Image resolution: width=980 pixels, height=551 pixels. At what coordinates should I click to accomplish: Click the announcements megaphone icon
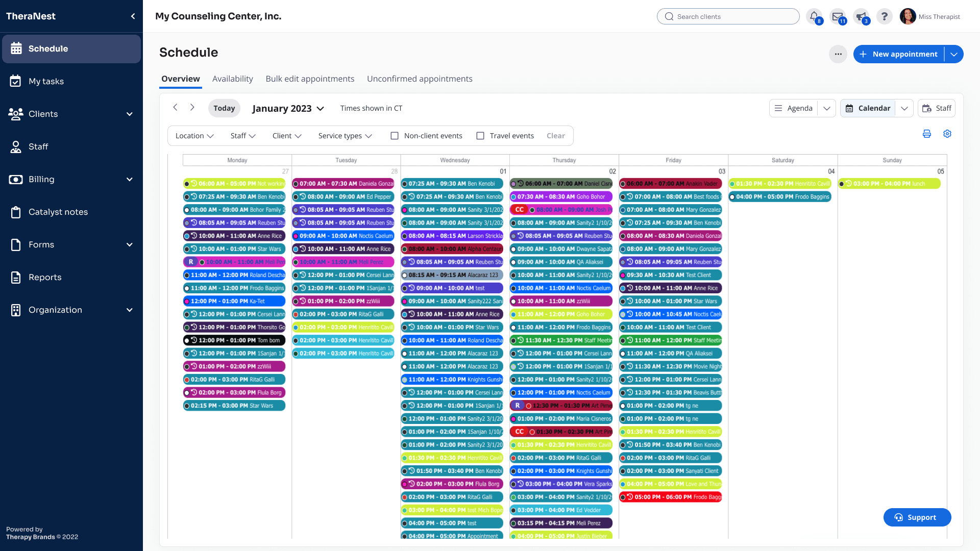pyautogui.click(x=862, y=16)
